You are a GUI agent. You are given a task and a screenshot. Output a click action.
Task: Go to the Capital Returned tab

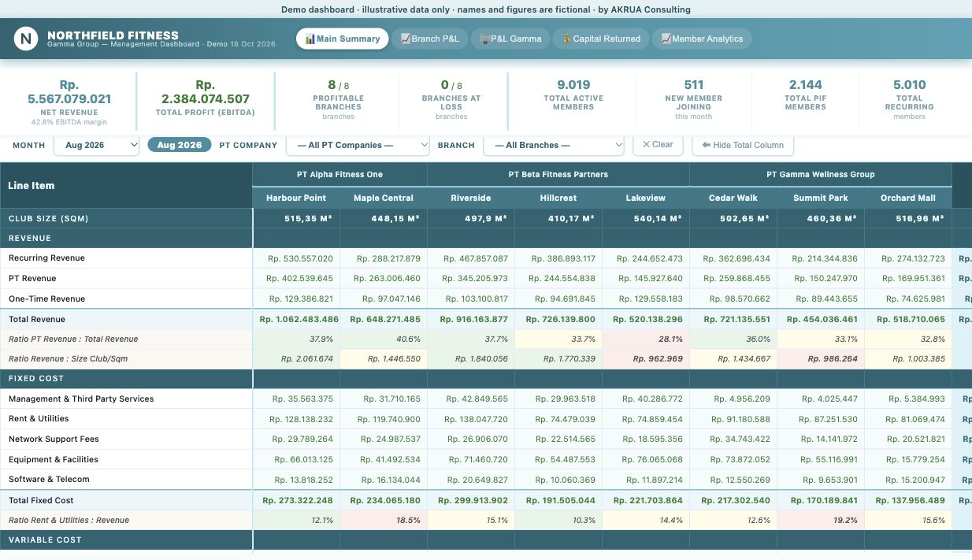(602, 39)
